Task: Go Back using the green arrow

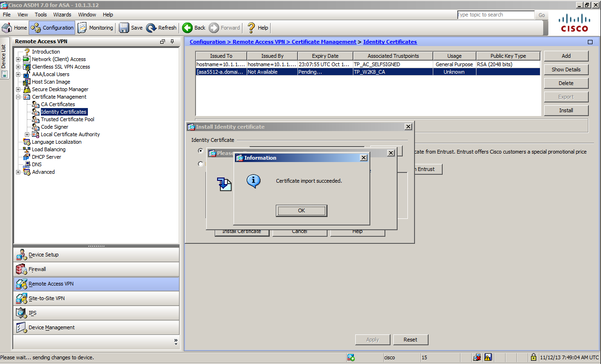Action: coord(194,28)
